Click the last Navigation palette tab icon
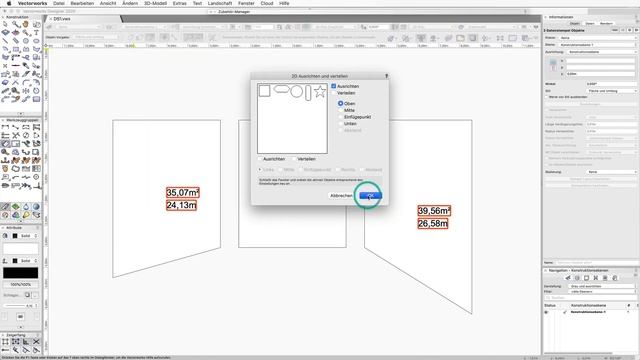This screenshot has height=360, width=640. [x=615, y=278]
